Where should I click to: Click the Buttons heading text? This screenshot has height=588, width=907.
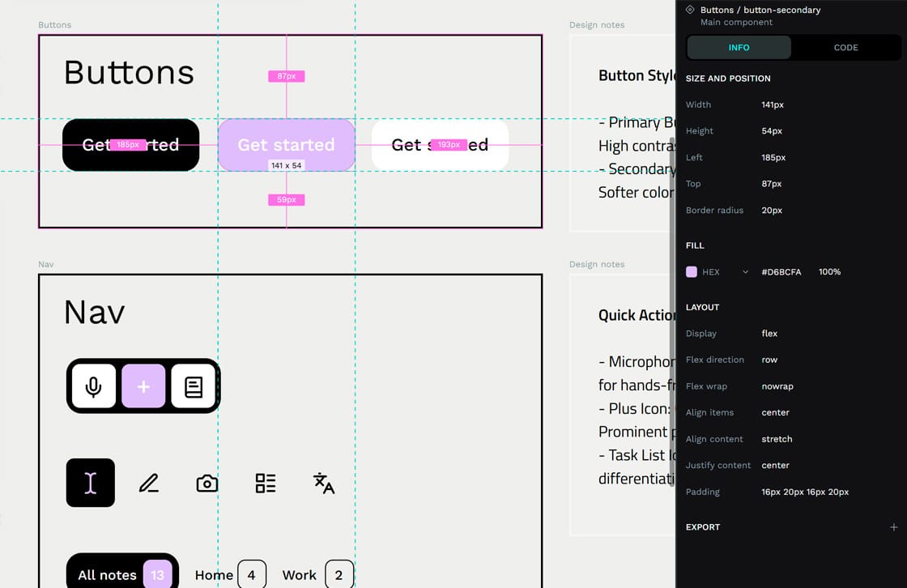tap(129, 73)
